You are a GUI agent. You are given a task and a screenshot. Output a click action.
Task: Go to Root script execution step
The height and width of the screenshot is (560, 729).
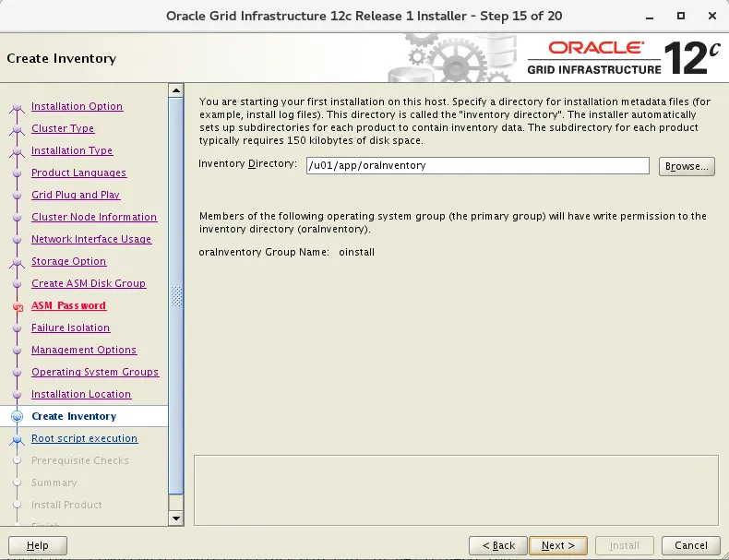[84, 439]
